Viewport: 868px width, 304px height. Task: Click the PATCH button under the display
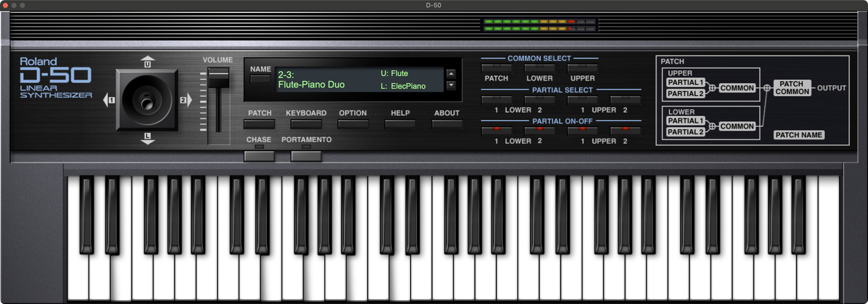(x=259, y=123)
